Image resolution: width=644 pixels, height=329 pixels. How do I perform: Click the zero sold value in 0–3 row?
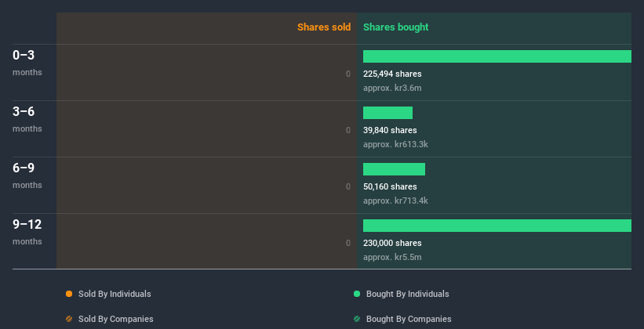[348, 74]
